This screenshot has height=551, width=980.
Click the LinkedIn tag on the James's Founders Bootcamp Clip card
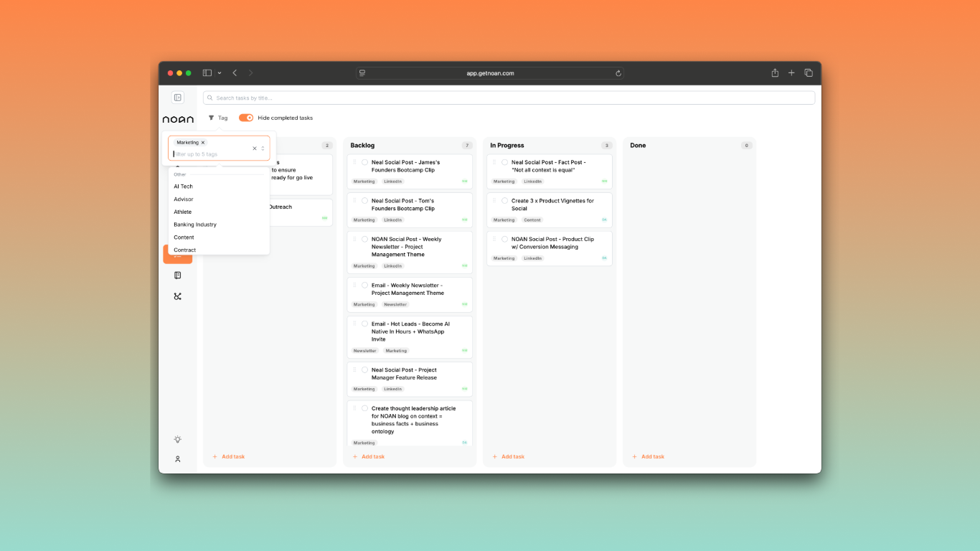tap(392, 182)
